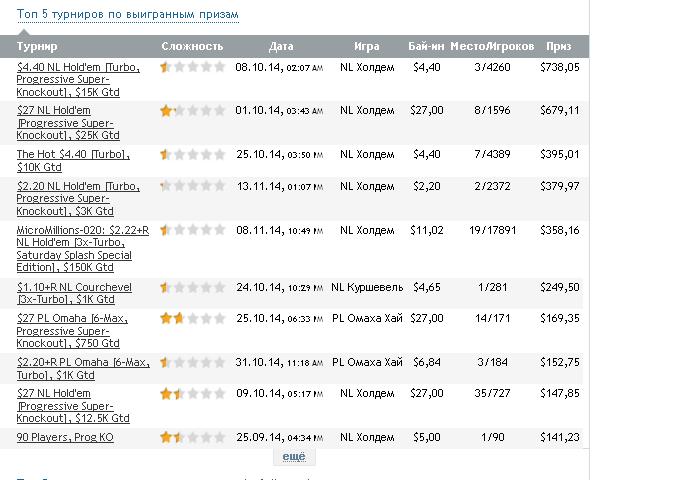Click star rating of $750 Gtd Omaha tournament
This screenshot has height=480, width=683.
coord(192,318)
